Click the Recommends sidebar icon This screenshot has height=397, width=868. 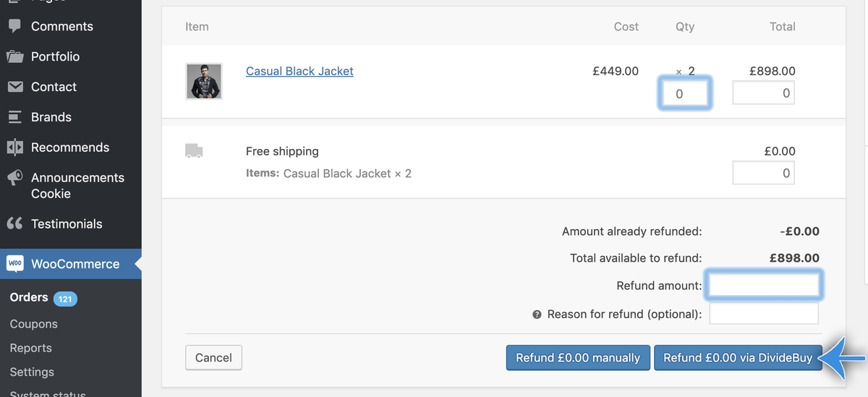point(14,148)
